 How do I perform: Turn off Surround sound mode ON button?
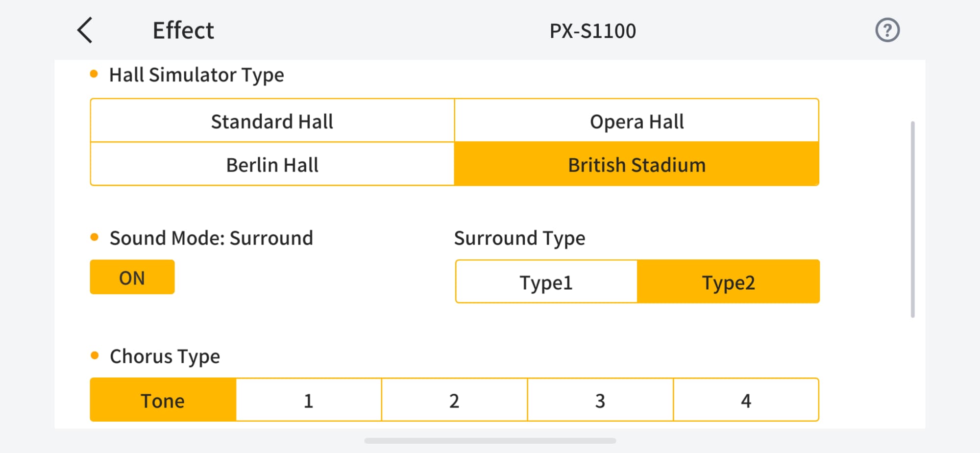pyautogui.click(x=132, y=277)
